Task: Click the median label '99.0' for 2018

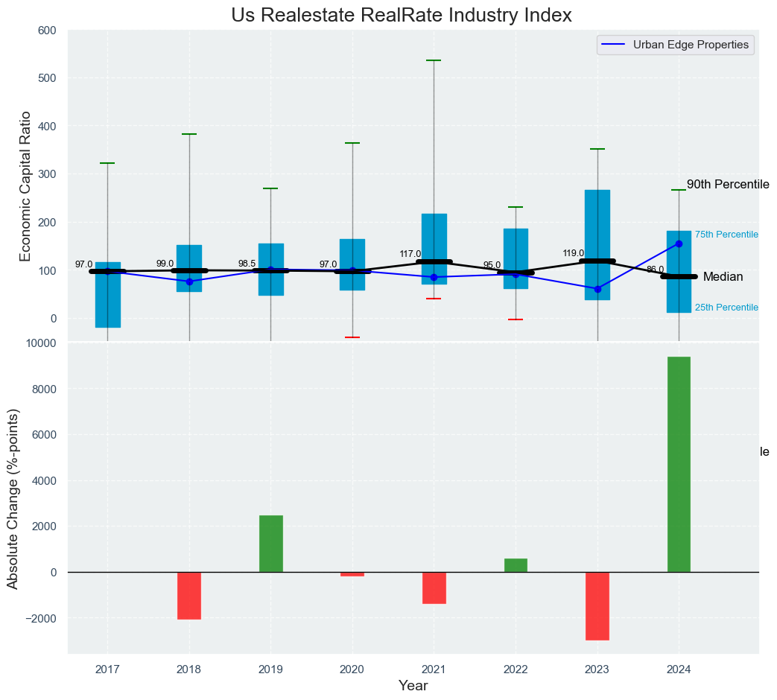Action: (x=165, y=264)
